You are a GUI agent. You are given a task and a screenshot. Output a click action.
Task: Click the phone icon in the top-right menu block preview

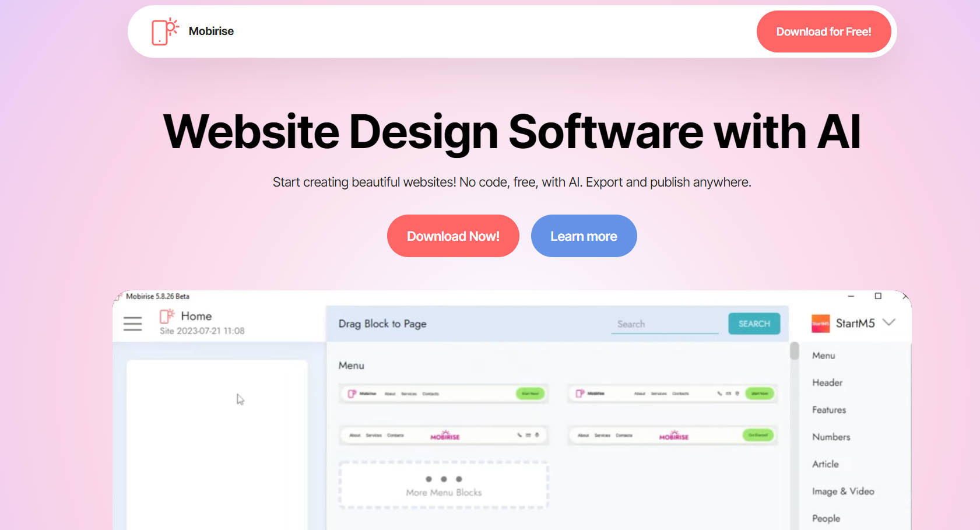[719, 394]
